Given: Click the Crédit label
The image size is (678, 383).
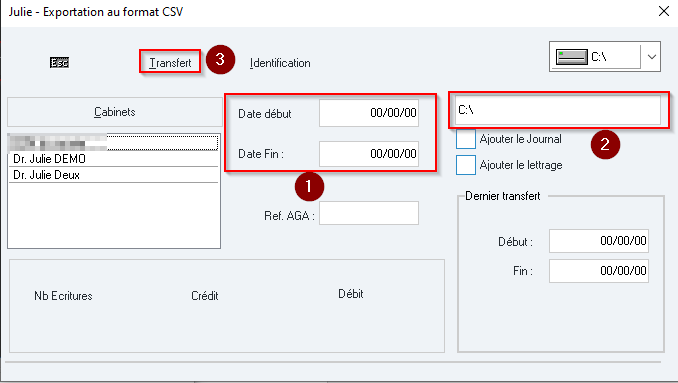Looking at the screenshot, I should point(205,296).
